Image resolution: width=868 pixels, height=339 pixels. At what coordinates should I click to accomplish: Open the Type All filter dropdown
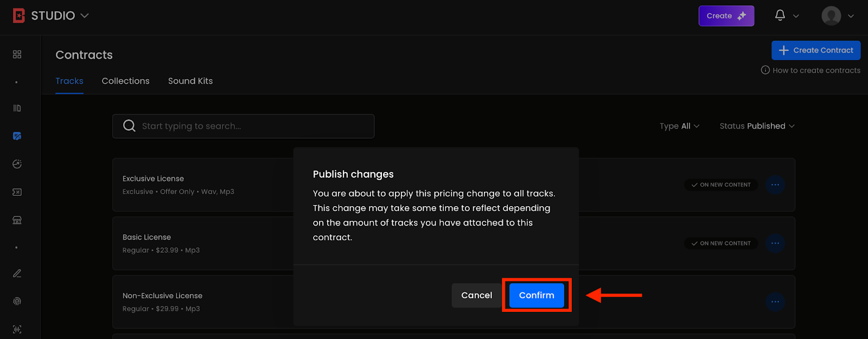[x=679, y=126]
